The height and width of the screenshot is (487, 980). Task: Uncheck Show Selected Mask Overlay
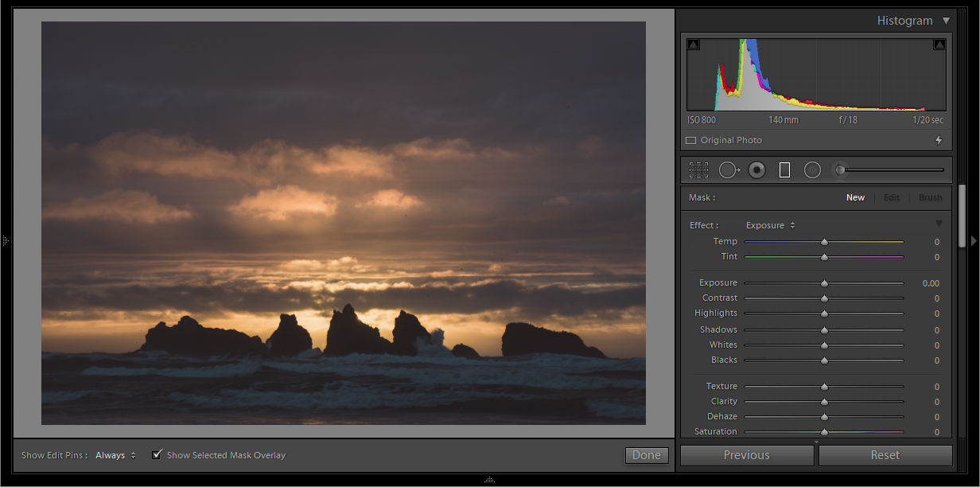157,454
